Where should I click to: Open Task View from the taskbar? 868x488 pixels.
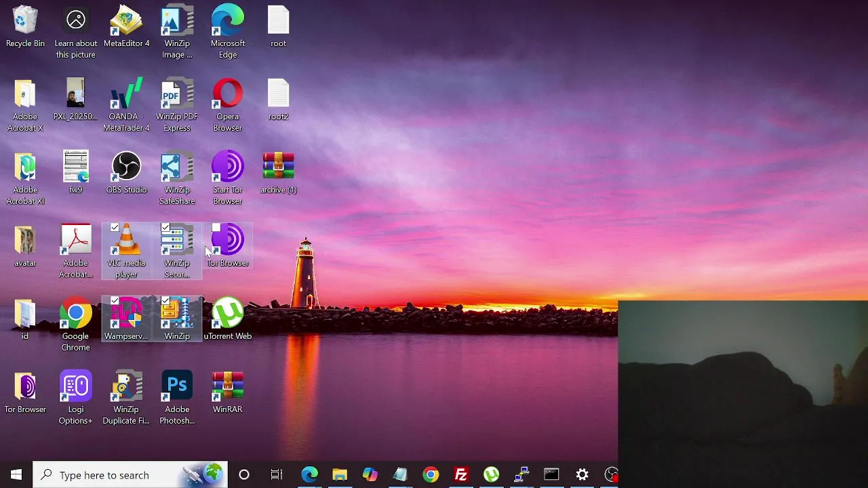277,474
